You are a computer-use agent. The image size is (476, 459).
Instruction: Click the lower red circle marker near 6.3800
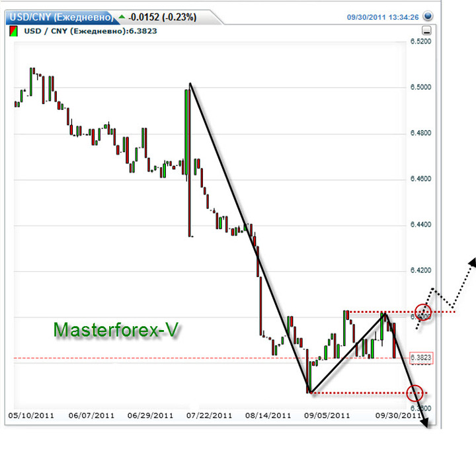[415, 393]
